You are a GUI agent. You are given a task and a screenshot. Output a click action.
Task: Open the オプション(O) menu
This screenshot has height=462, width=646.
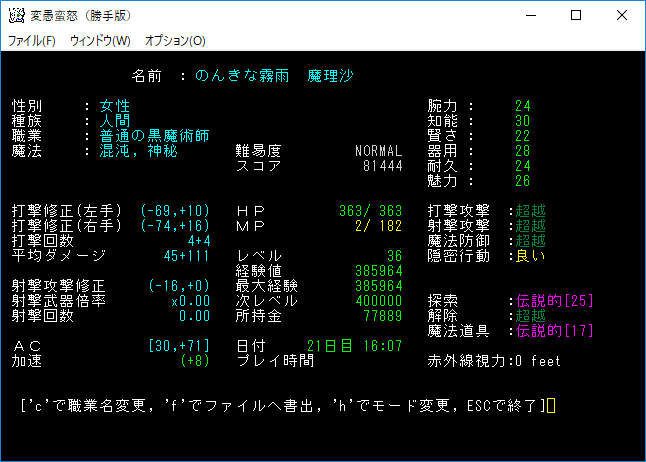pyautogui.click(x=175, y=41)
